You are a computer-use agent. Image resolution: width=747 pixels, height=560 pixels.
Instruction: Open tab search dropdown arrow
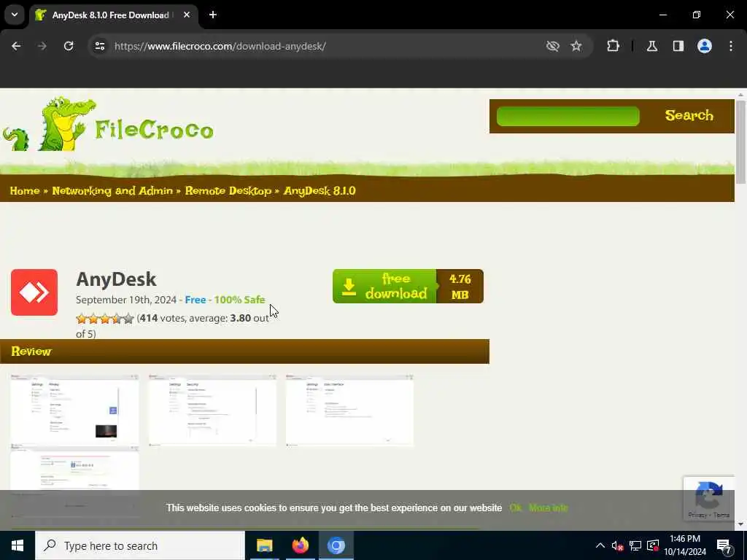(x=15, y=15)
